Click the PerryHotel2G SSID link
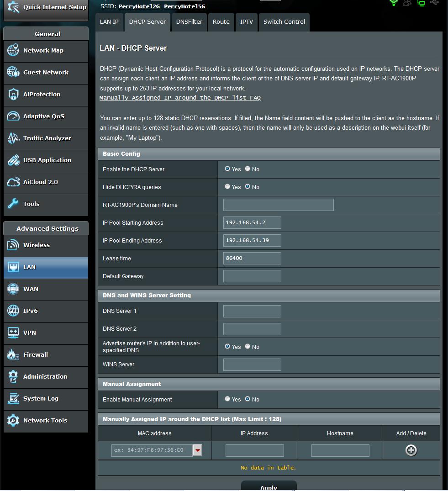The image size is (448, 491). point(139,6)
